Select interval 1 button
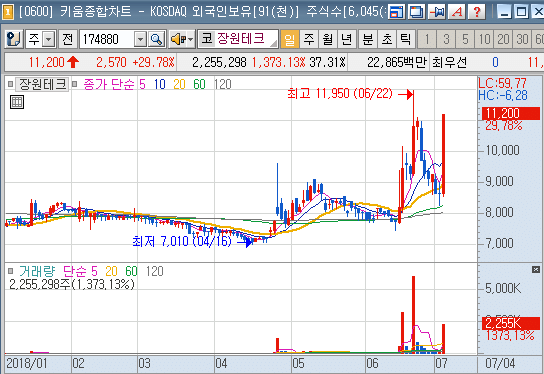The width and height of the screenshot is (544, 374). (x=427, y=39)
